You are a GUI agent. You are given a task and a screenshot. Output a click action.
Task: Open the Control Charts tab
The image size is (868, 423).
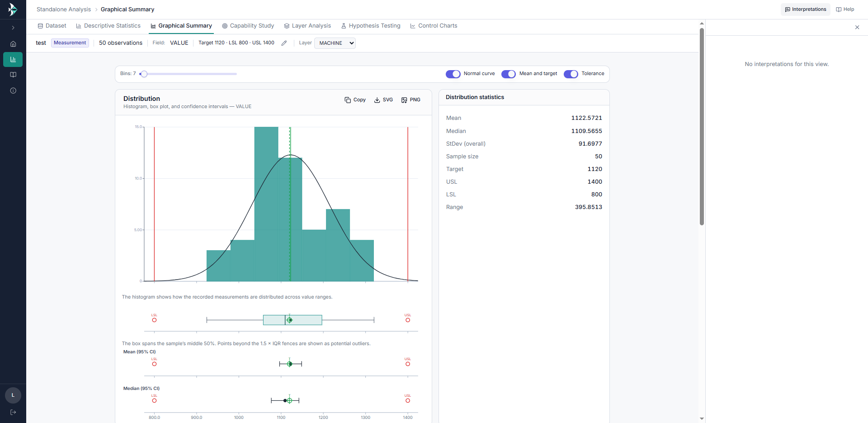click(x=434, y=26)
